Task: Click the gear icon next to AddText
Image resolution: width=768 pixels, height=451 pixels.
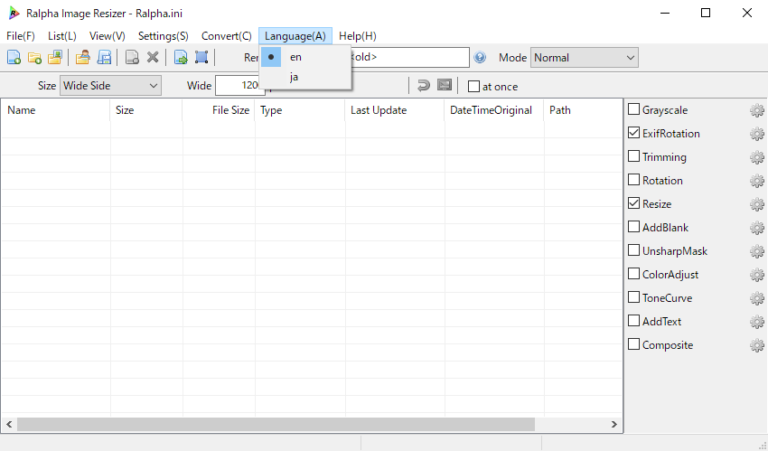Action: (x=757, y=322)
